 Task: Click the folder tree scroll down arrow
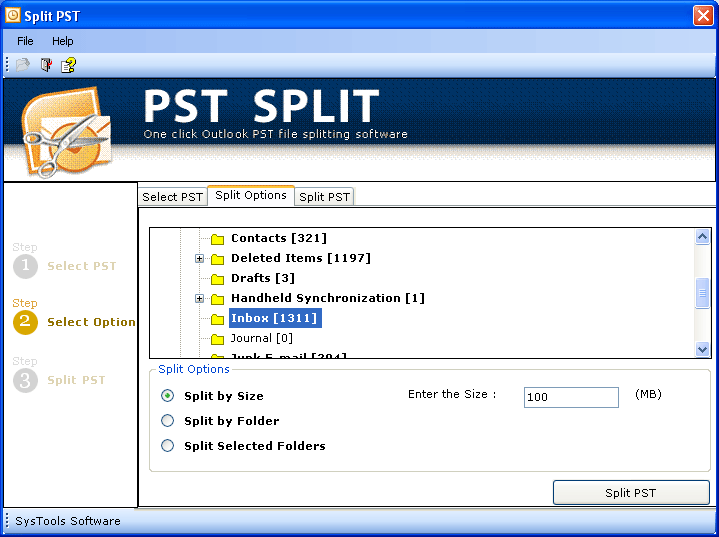[702, 349]
